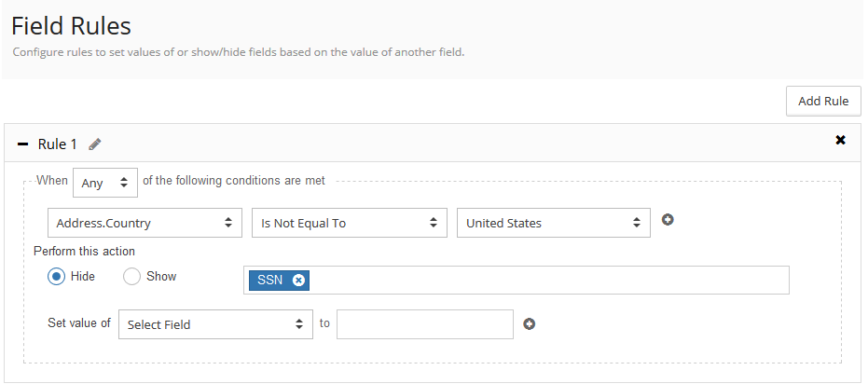The image size is (868, 384).
Task: Select the Hide radio button
Action: (x=56, y=277)
